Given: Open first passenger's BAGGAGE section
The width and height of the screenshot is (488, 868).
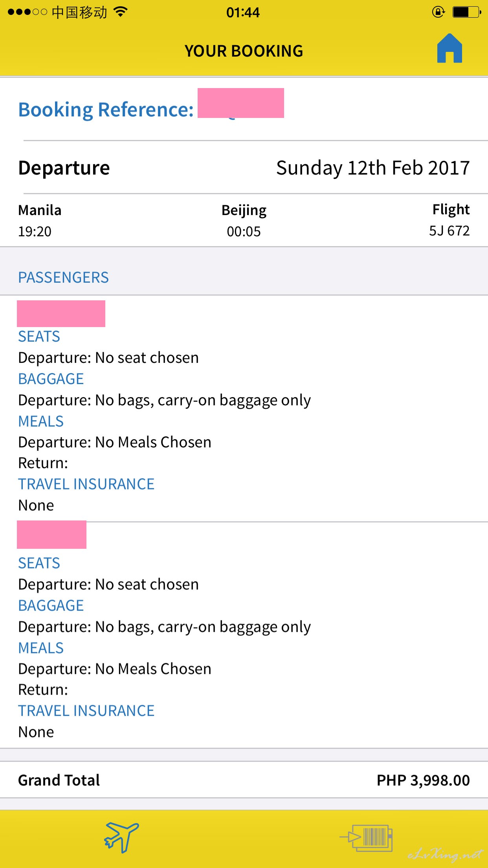Looking at the screenshot, I should [x=51, y=379].
